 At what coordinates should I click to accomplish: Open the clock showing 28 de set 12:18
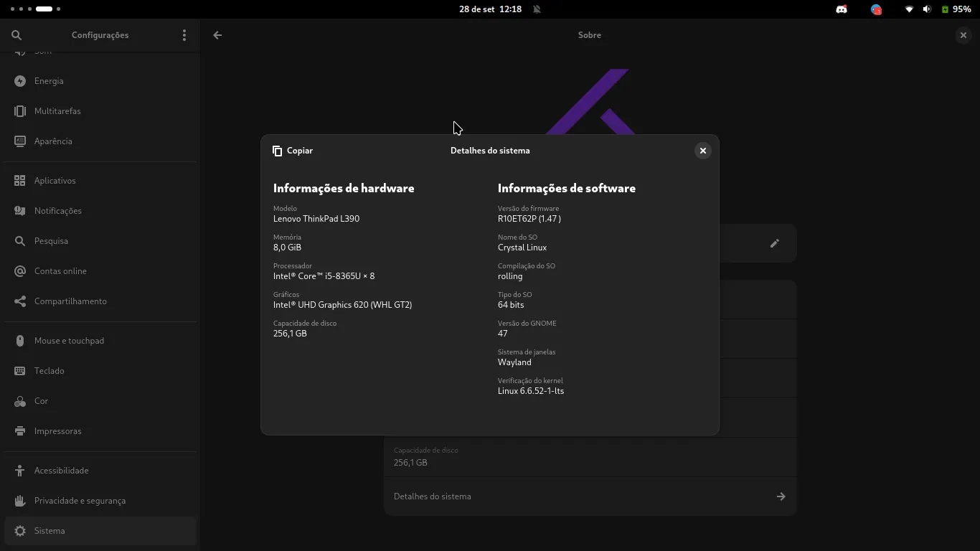(490, 9)
